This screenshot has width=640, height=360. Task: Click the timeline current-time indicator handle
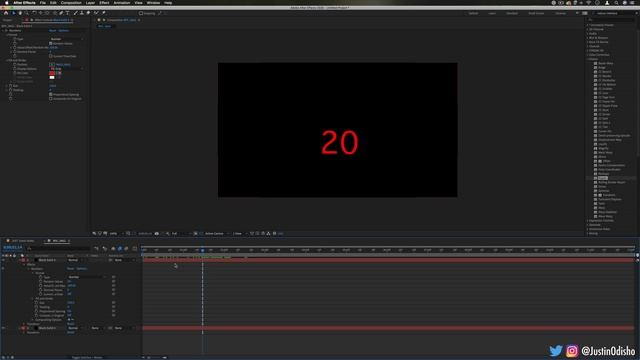click(202, 250)
